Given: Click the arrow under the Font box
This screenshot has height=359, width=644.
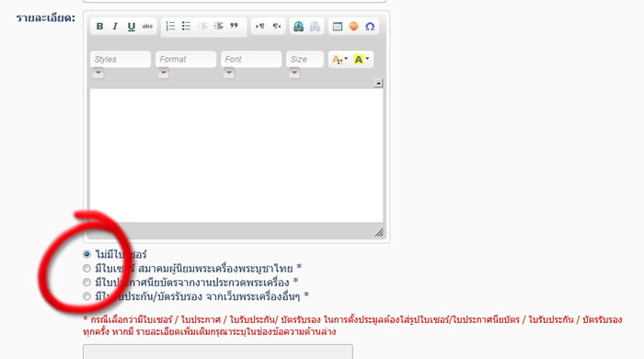Looking at the screenshot, I should pos(229,73).
